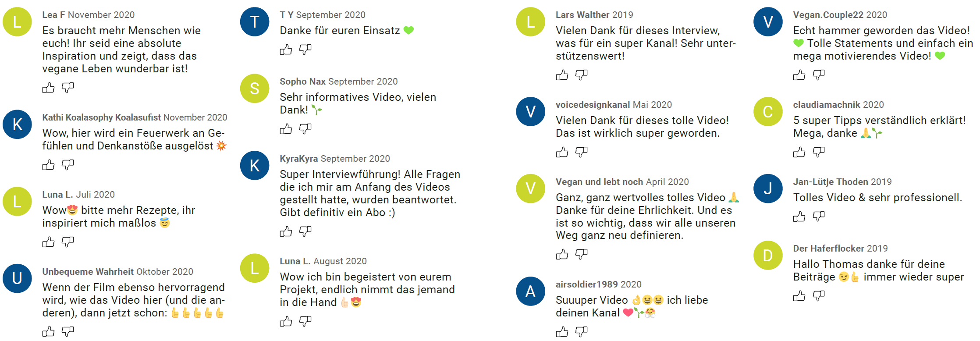Dislike Lea F's comment with thumbs down

[x=67, y=88]
